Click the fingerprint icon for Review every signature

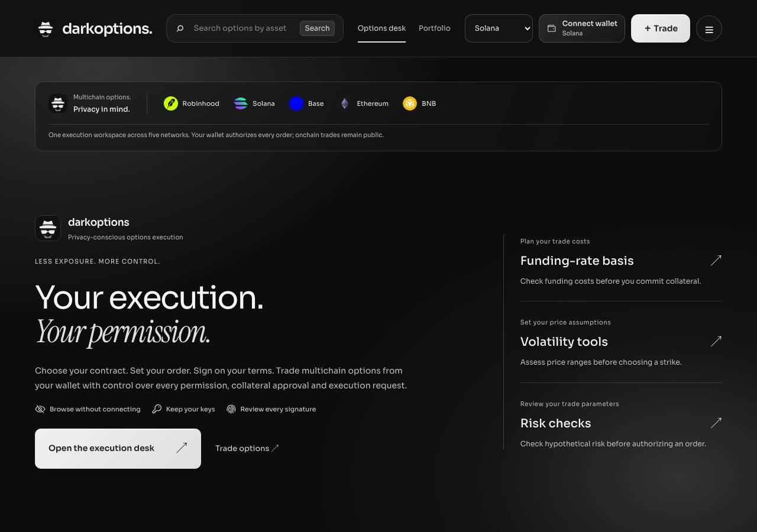(231, 409)
